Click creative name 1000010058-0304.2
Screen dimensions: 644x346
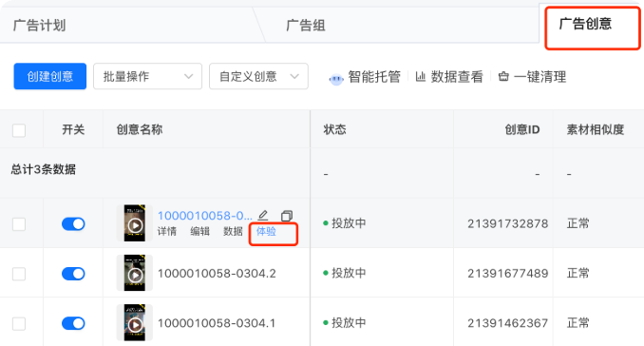point(217,274)
